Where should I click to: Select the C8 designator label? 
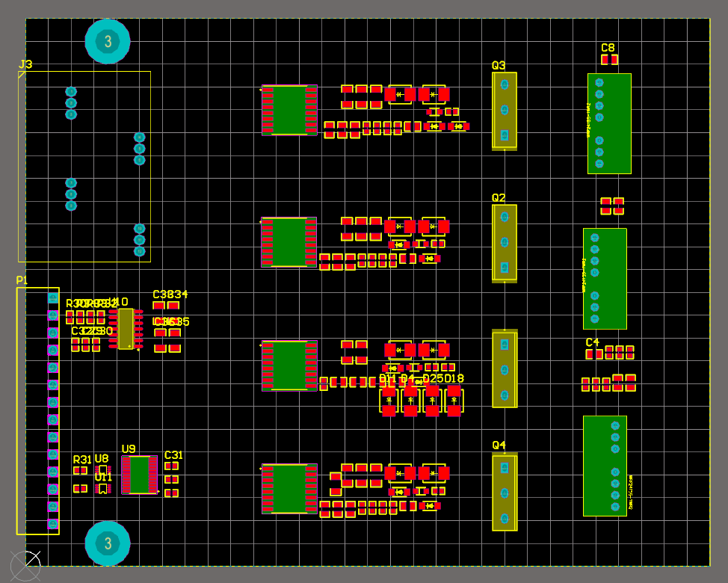[x=608, y=48]
